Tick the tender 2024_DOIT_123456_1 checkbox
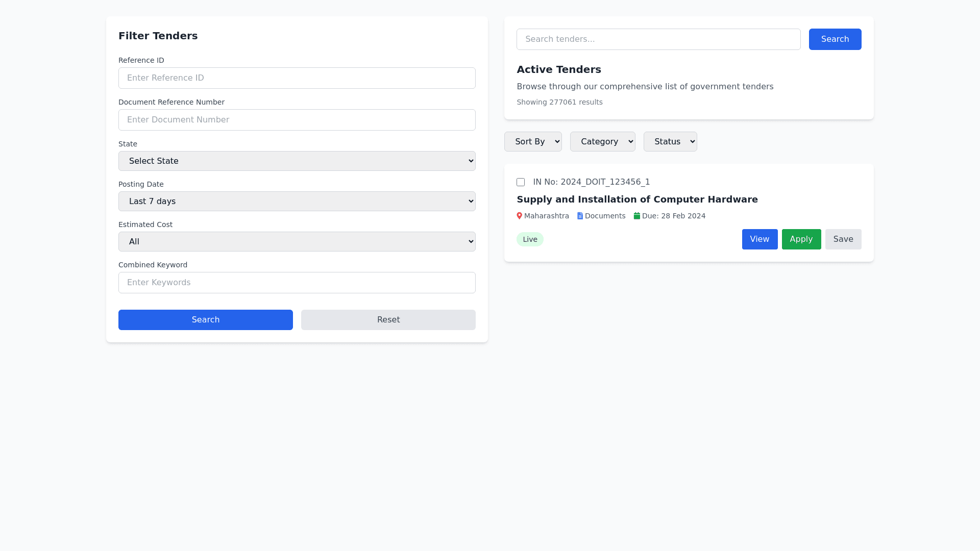The image size is (980, 551). tap(521, 182)
